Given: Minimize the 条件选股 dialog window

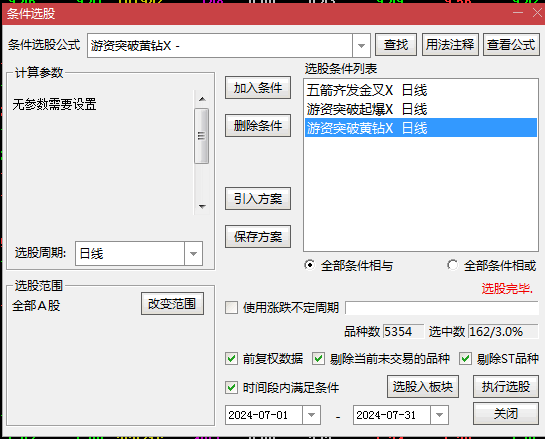Looking at the screenshot, I should tap(518, 13).
